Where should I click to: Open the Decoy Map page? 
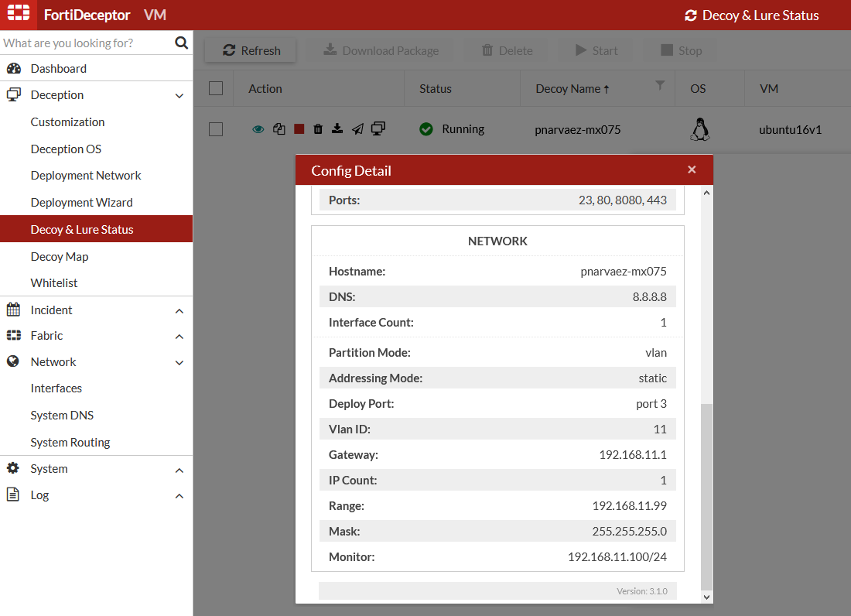(x=60, y=256)
